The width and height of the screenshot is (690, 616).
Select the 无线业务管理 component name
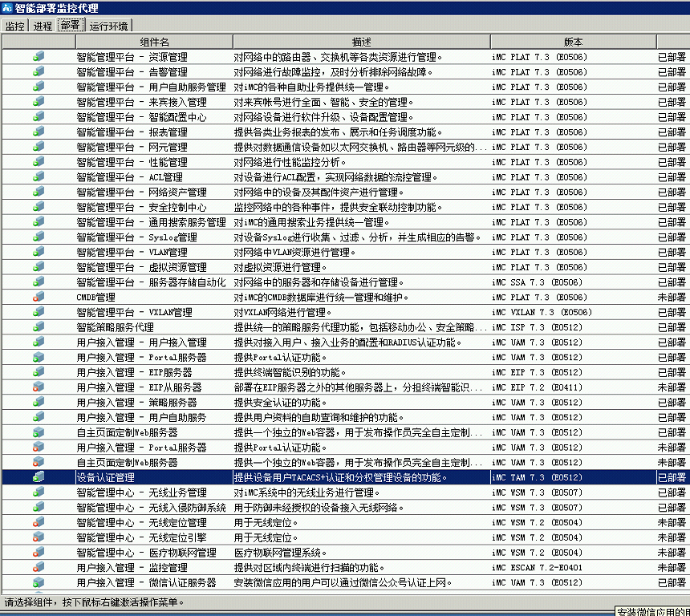click(x=141, y=492)
